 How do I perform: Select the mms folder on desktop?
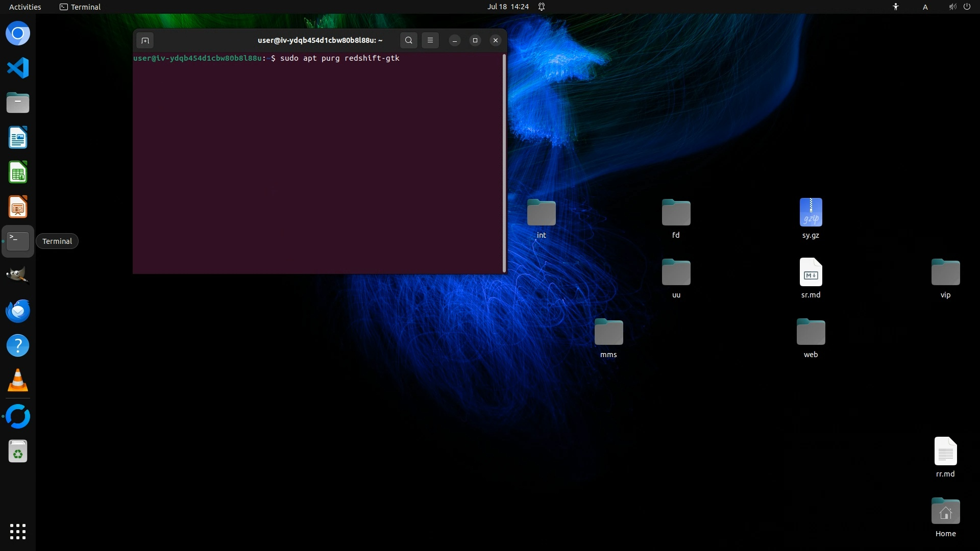(x=608, y=333)
